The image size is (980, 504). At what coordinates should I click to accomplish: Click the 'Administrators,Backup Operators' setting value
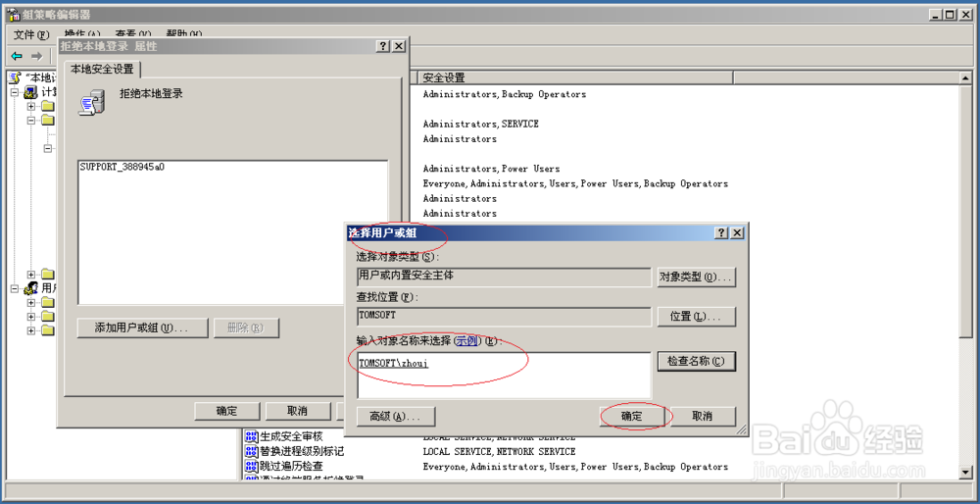point(505,94)
